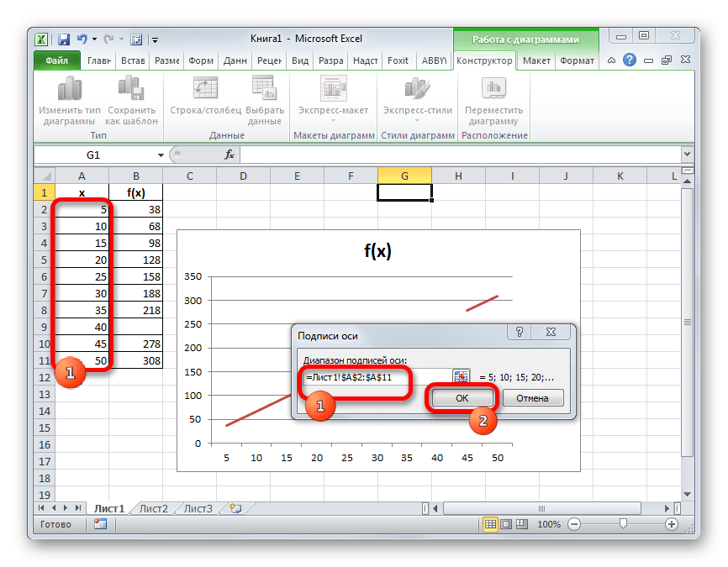
Task: Switch to sheet Лист3
Action: pyautogui.click(x=198, y=508)
